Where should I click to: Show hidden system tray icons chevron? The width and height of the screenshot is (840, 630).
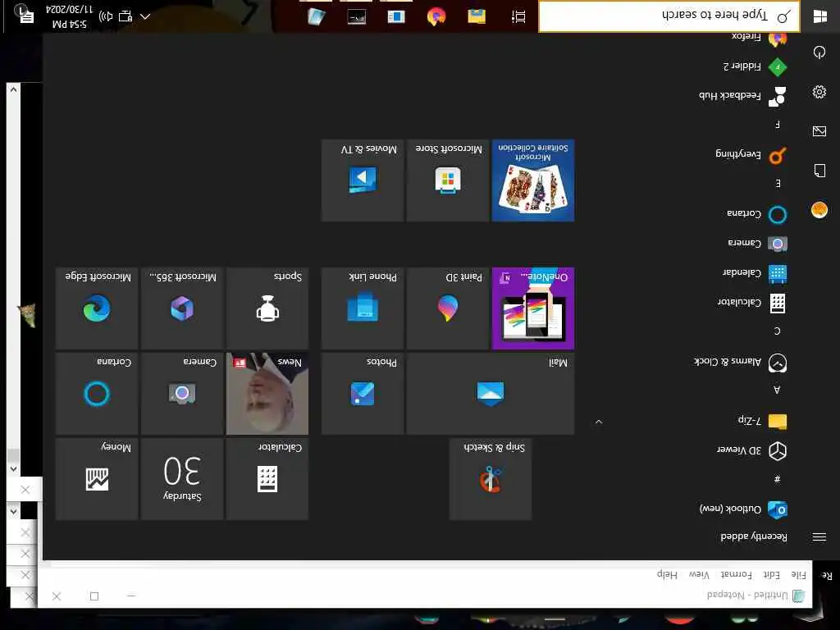click(145, 16)
